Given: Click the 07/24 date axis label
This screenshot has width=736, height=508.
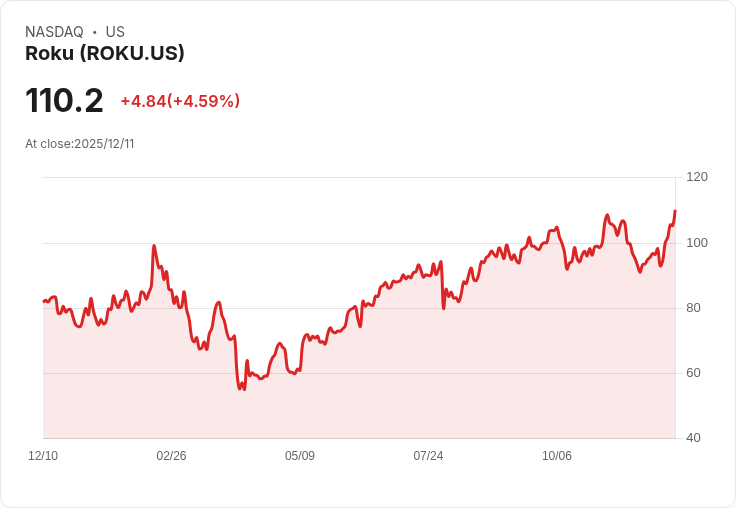Looking at the screenshot, I should tap(428, 456).
